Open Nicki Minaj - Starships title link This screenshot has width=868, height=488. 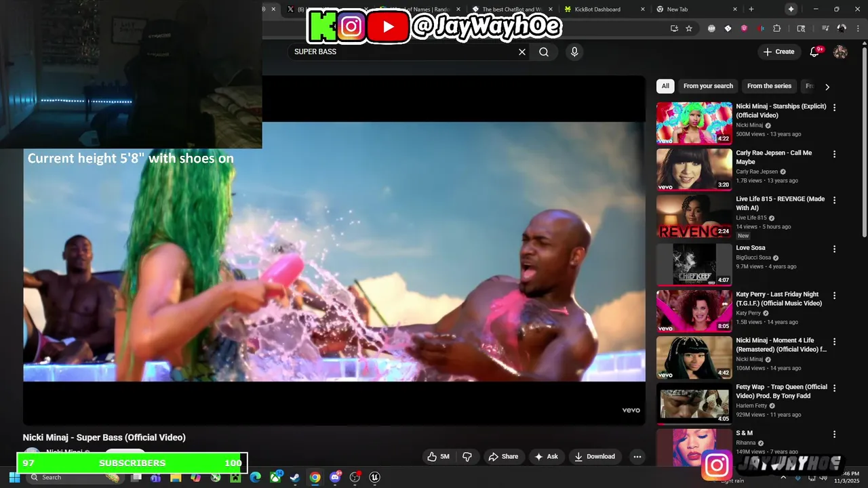pyautogui.click(x=781, y=110)
